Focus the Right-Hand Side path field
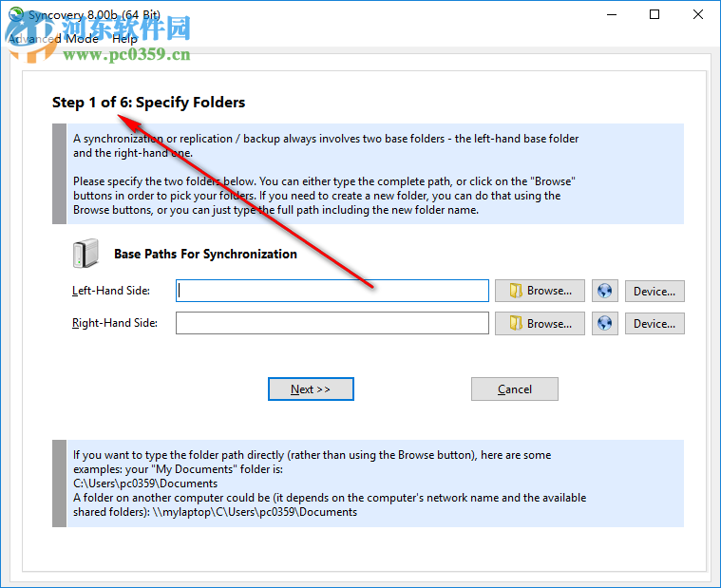The width and height of the screenshot is (721, 588). click(332, 323)
